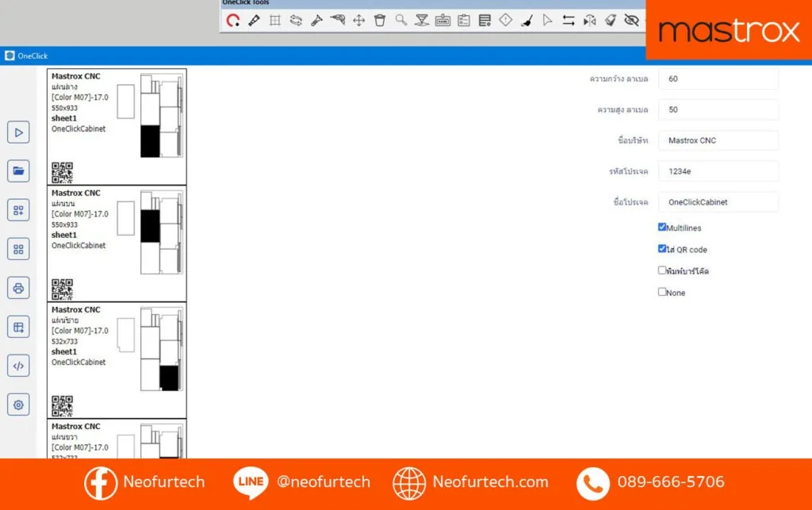Select the แผ่นล่าง label sheet layout thumbnail

tap(162, 116)
